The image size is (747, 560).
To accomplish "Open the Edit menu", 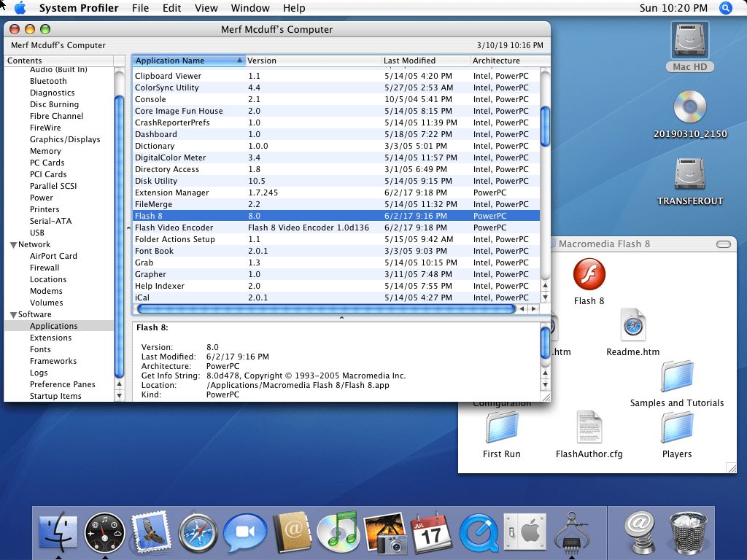I will click(x=171, y=8).
